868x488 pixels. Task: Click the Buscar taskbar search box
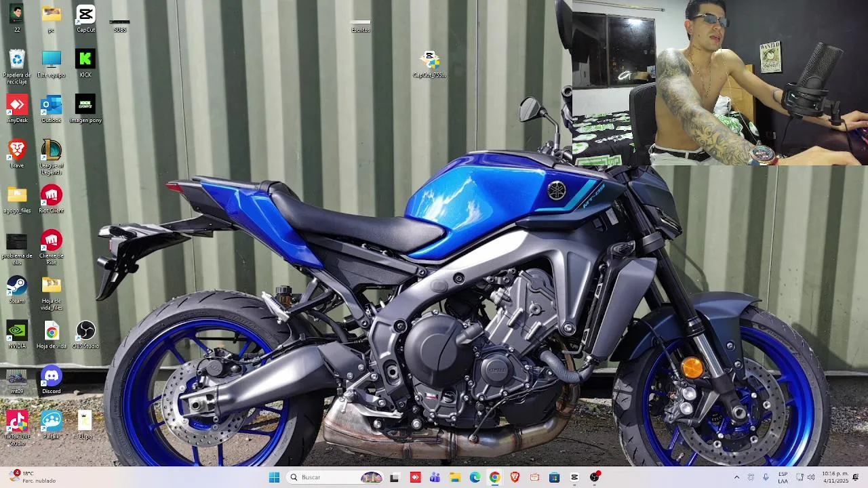point(336,477)
